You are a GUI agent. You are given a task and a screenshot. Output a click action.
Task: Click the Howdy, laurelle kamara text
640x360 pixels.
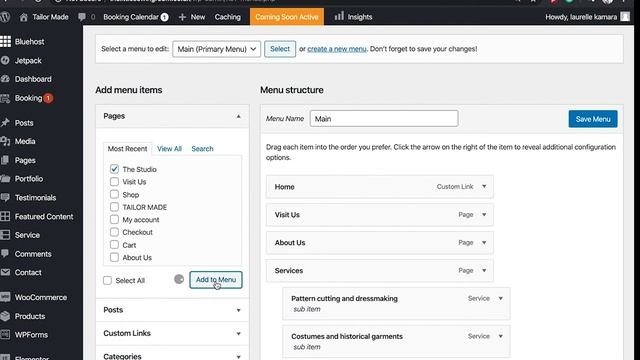(581, 17)
